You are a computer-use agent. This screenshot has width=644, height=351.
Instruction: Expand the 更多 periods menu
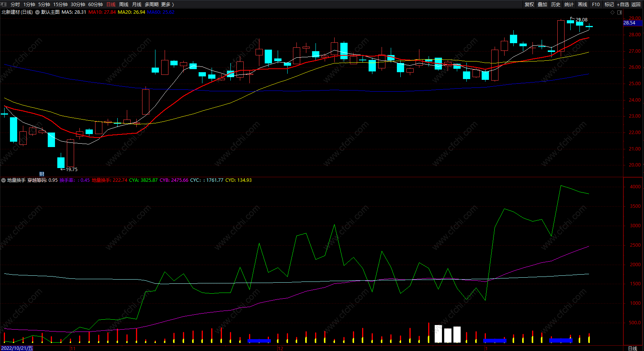pos(167,5)
